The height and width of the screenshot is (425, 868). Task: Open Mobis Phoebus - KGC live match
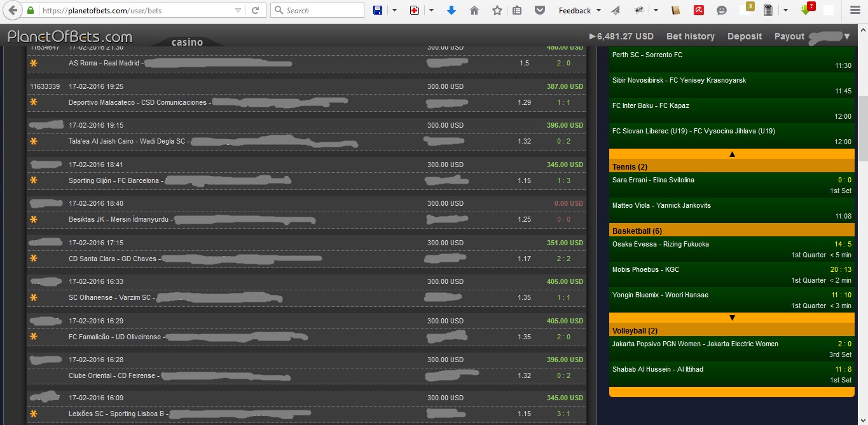(732, 274)
